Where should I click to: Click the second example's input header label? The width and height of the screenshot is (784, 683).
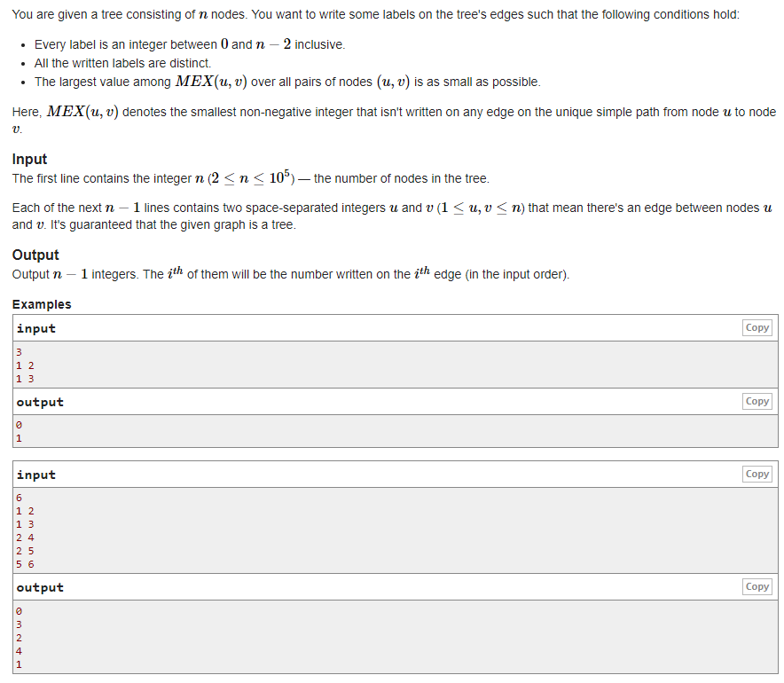(x=36, y=475)
